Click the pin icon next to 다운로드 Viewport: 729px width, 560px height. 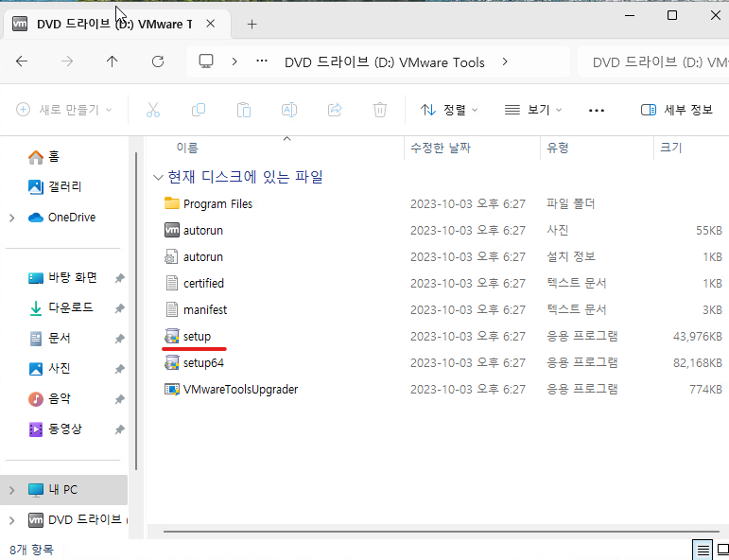coord(119,308)
